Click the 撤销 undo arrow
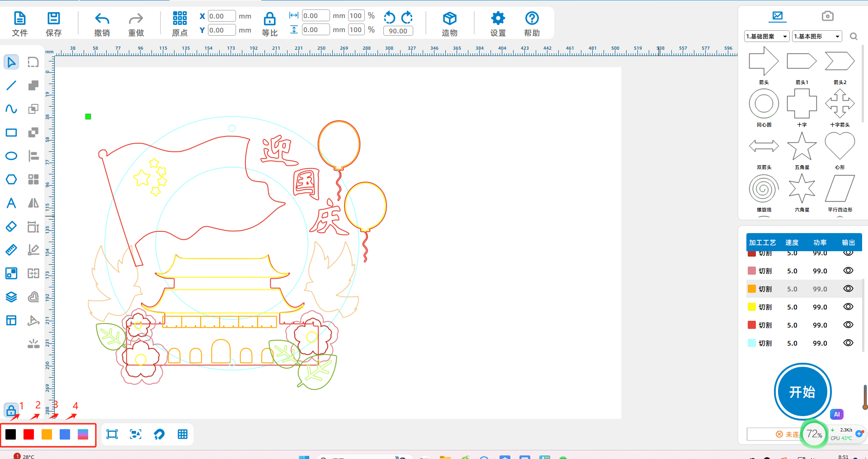The height and width of the screenshot is (459, 868). pos(102,24)
